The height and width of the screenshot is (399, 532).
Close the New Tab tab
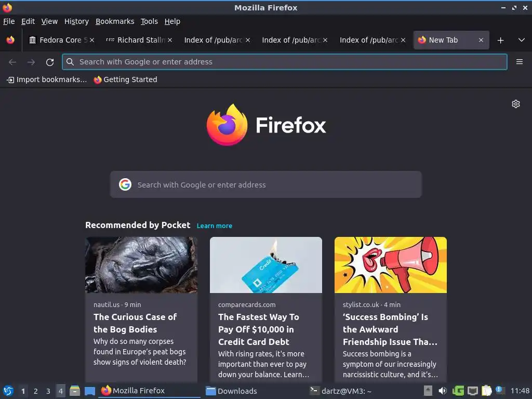[481, 40]
